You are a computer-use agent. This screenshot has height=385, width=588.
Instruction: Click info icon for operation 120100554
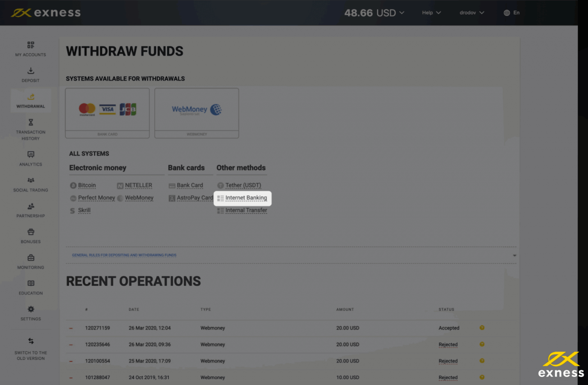[482, 361]
